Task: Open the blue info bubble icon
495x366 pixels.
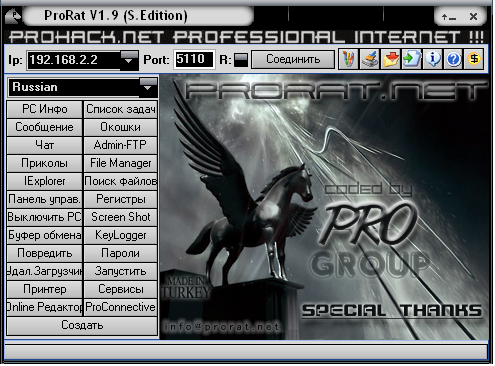Action: point(433,59)
